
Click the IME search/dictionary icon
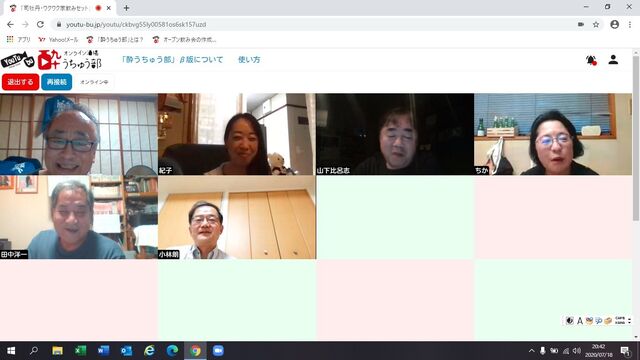point(598,321)
